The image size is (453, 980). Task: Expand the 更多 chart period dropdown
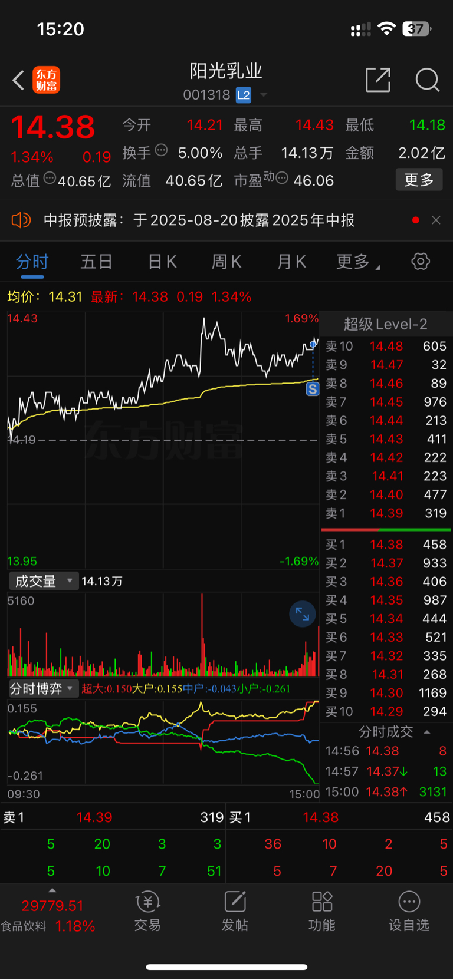point(358,262)
